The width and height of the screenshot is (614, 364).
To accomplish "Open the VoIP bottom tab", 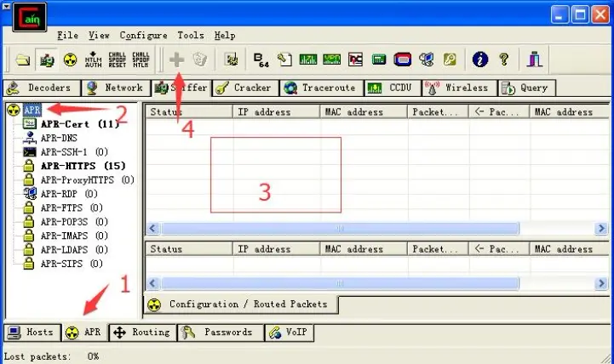I will tap(289, 333).
